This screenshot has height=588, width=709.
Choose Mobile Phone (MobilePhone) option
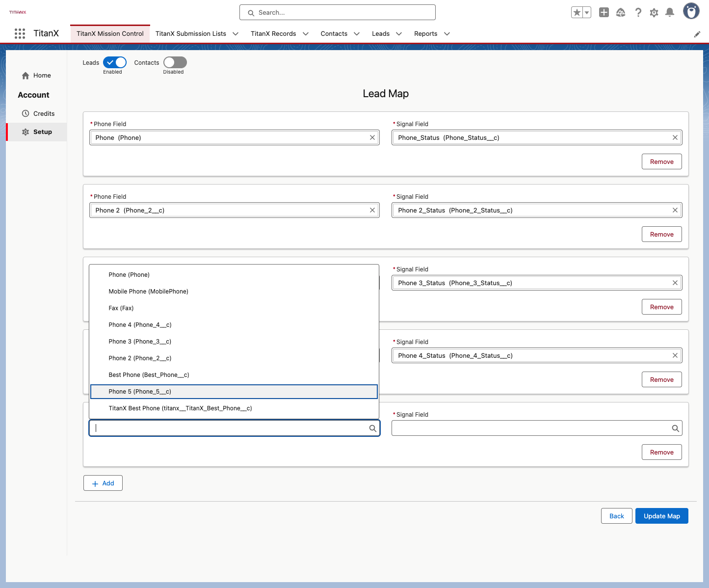point(234,292)
